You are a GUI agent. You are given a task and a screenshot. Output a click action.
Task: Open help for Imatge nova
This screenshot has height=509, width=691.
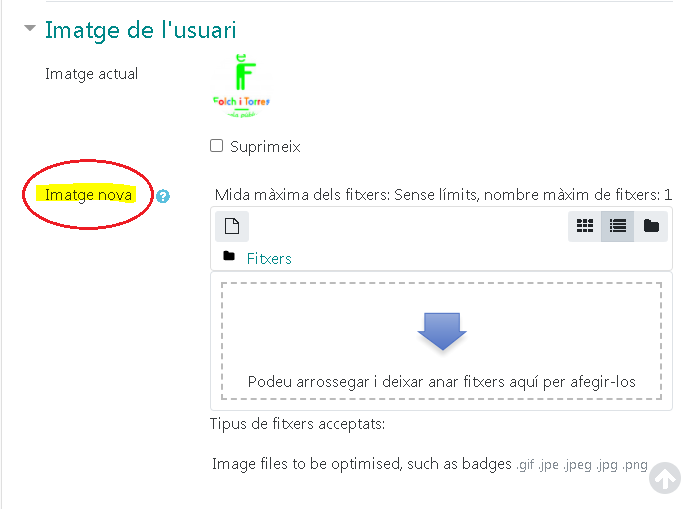(163, 196)
